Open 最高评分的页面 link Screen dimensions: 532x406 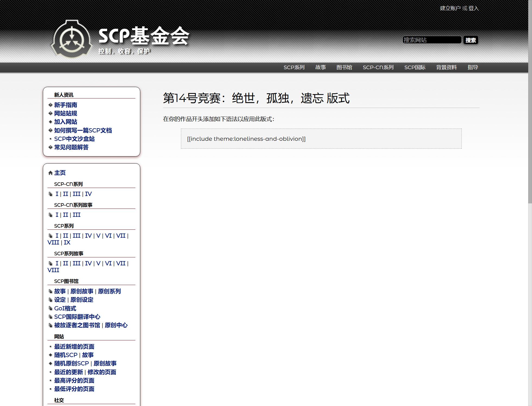[74, 381]
